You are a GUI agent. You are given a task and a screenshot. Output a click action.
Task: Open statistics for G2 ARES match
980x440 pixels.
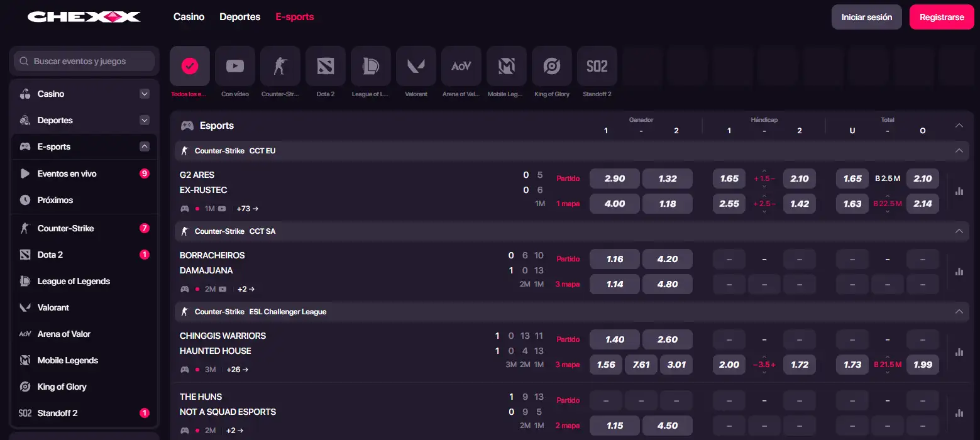pos(959,191)
